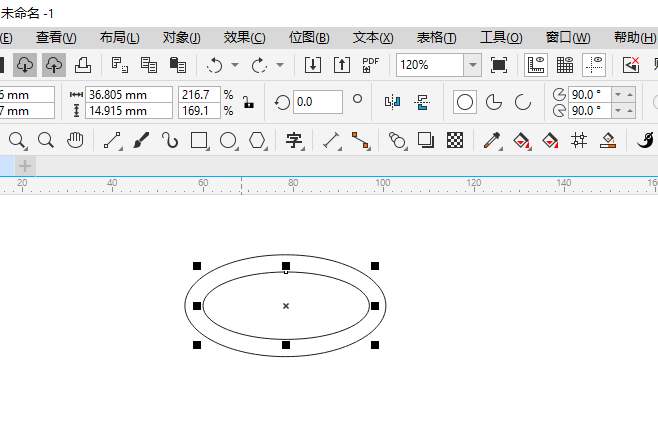Screen dimensions: 658x428
Task: Select the Freehand line tool
Action: 112,141
